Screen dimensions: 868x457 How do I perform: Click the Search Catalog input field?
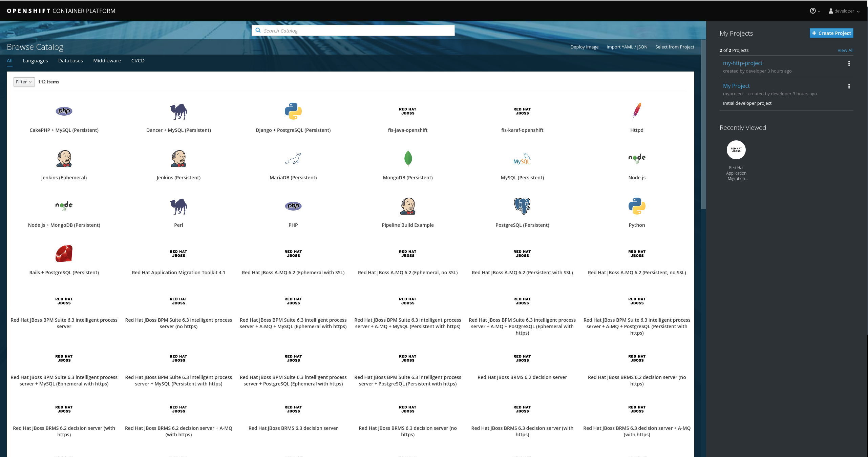pos(353,31)
